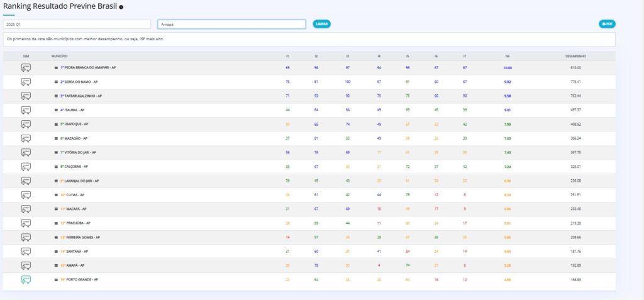Open the 2025 Q1 period dropdown
This screenshot has width=644, height=300.
point(77,24)
